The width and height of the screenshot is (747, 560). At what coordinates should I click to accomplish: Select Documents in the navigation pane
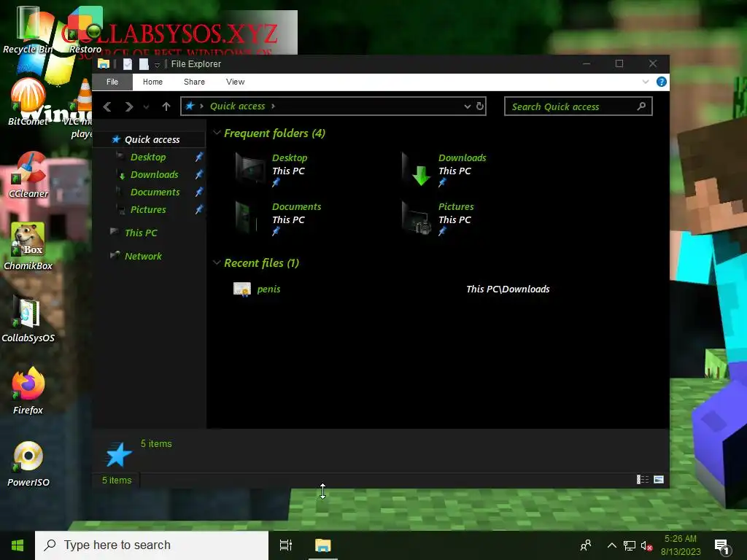pyautogui.click(x=155, y=192)
